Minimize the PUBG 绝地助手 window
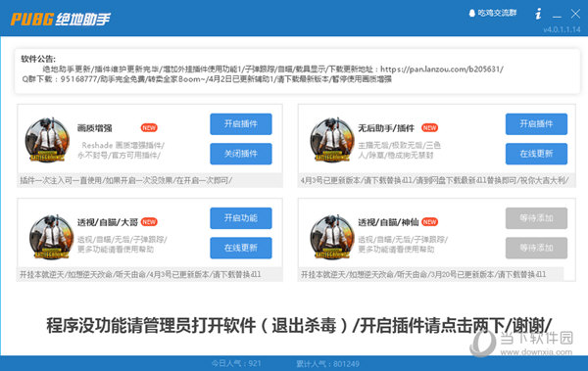 (557, 16)
